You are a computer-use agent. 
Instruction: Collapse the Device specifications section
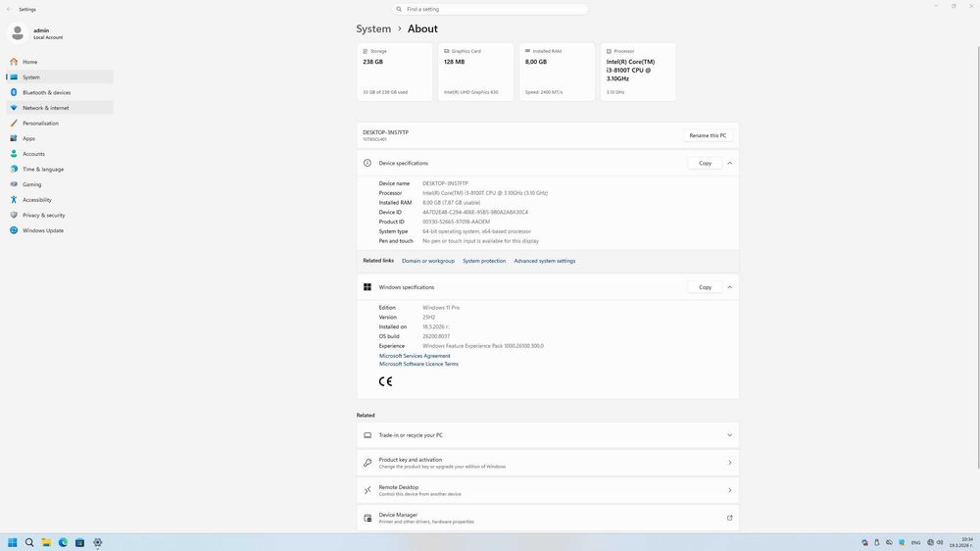729,163
